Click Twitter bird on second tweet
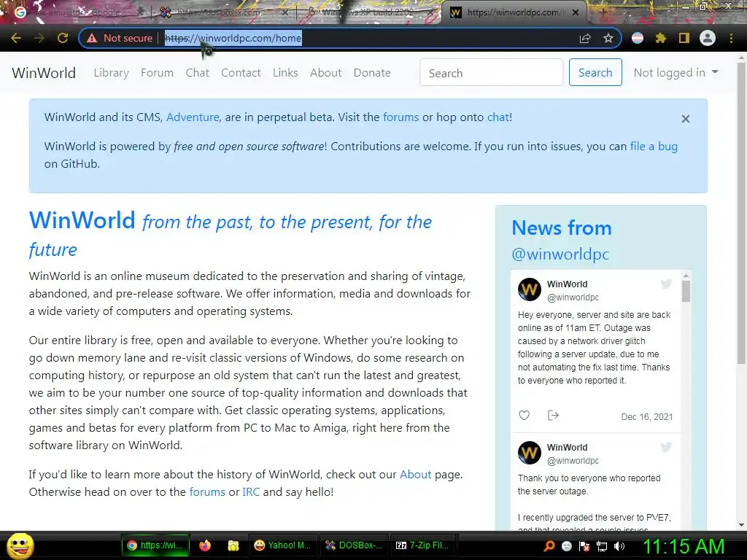 click(x=666, y=447)
